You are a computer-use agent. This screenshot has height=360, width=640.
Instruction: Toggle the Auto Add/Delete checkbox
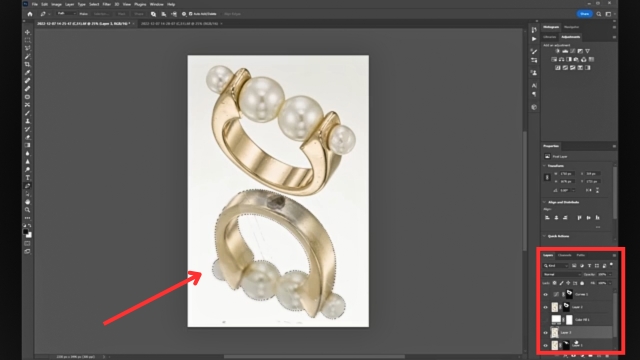point(191,14)
